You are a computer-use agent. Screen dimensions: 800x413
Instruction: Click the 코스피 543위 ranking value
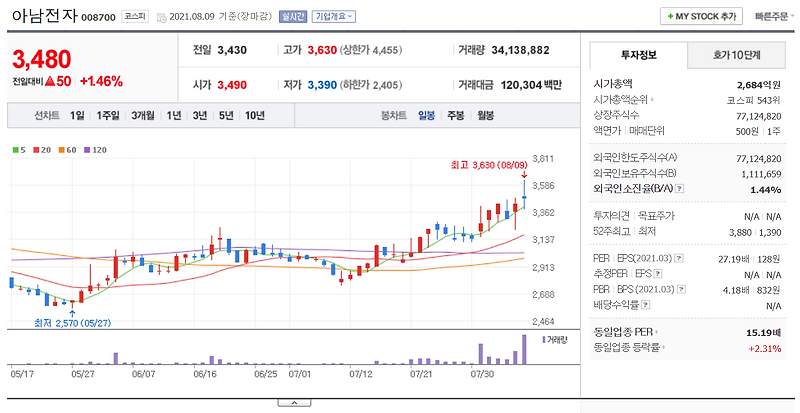coord(754,100)
